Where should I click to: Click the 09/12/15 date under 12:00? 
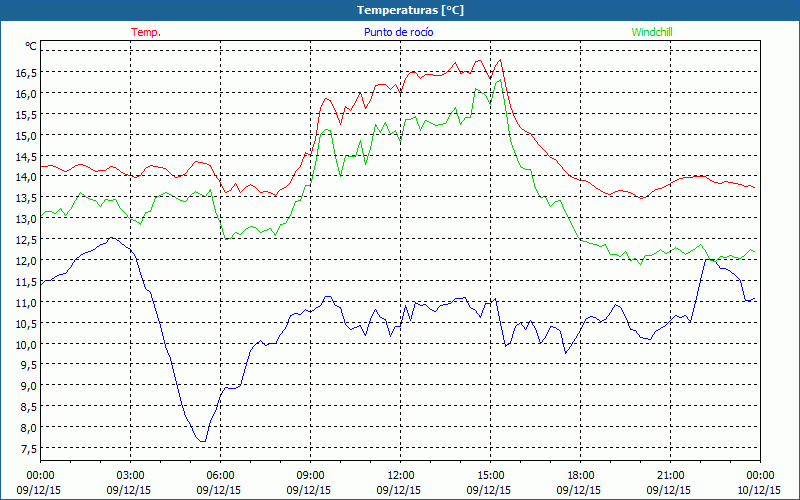click(398, 490)
